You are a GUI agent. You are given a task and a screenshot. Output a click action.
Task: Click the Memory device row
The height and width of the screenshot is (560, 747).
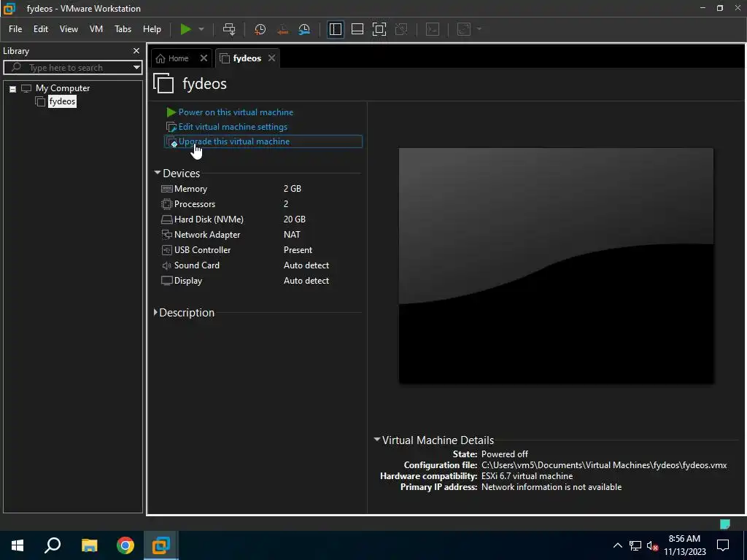(261, 189)
